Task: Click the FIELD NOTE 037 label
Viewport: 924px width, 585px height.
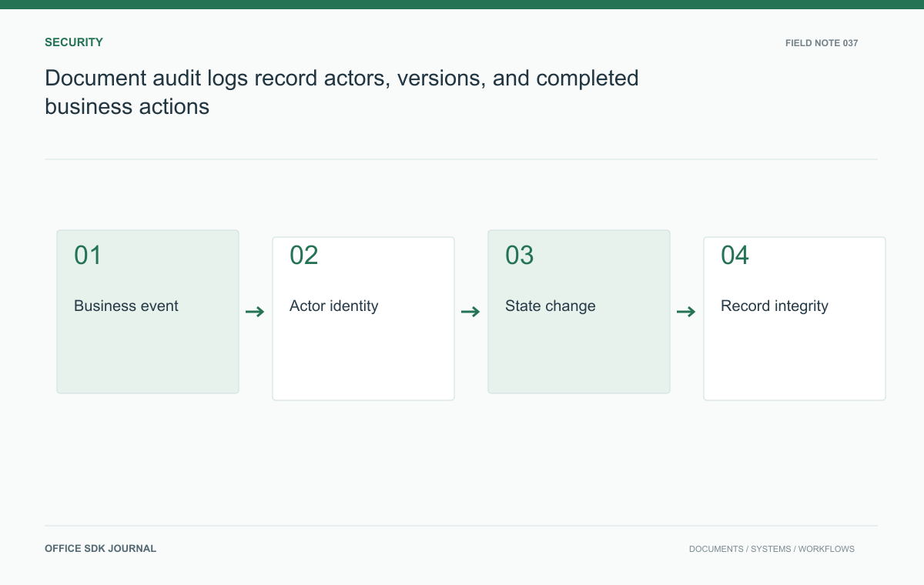Action: (x=822, y=43)
